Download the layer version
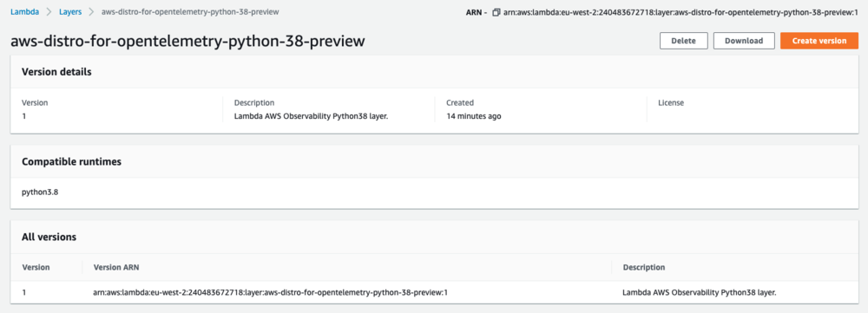 coord(744,41)
